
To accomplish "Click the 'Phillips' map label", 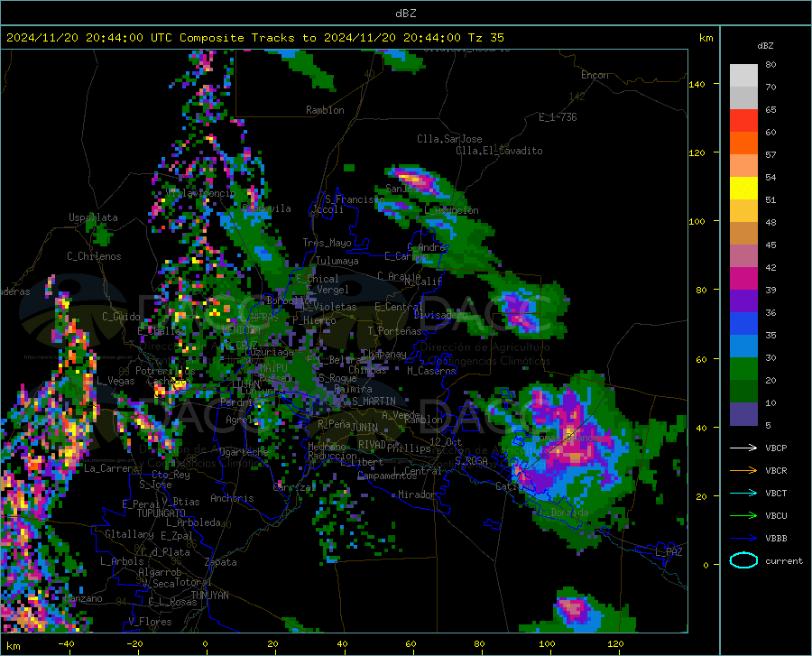I will tap(409, 448).
